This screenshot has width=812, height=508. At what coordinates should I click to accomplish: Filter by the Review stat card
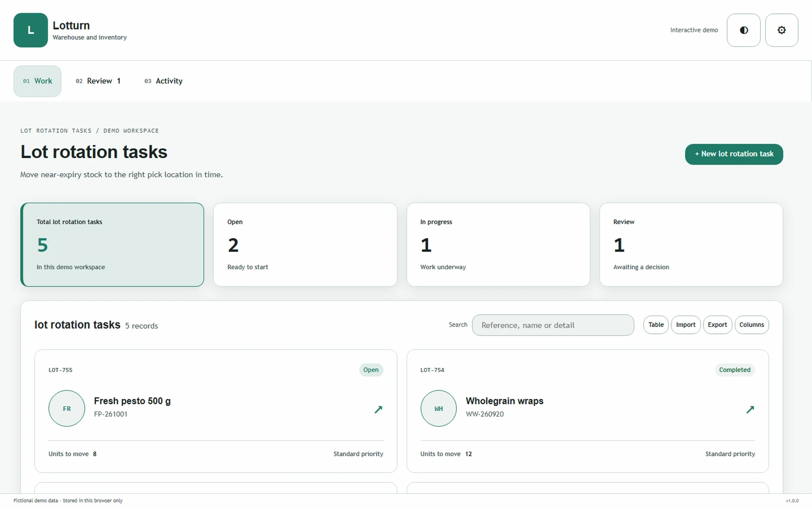pyautogui.click(x=691, y=244)
